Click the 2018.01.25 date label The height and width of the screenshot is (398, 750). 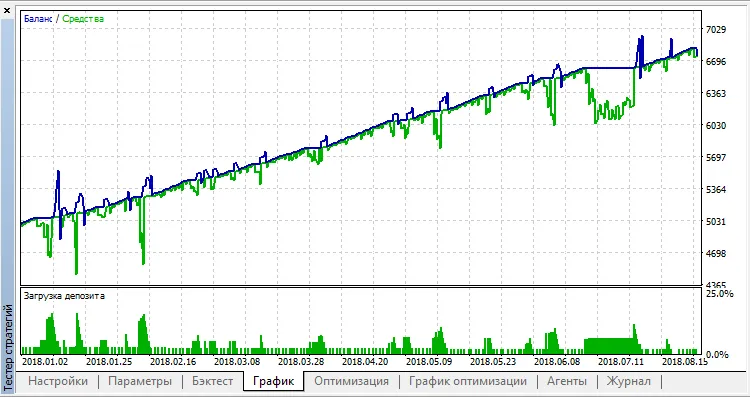pos(109,361)
